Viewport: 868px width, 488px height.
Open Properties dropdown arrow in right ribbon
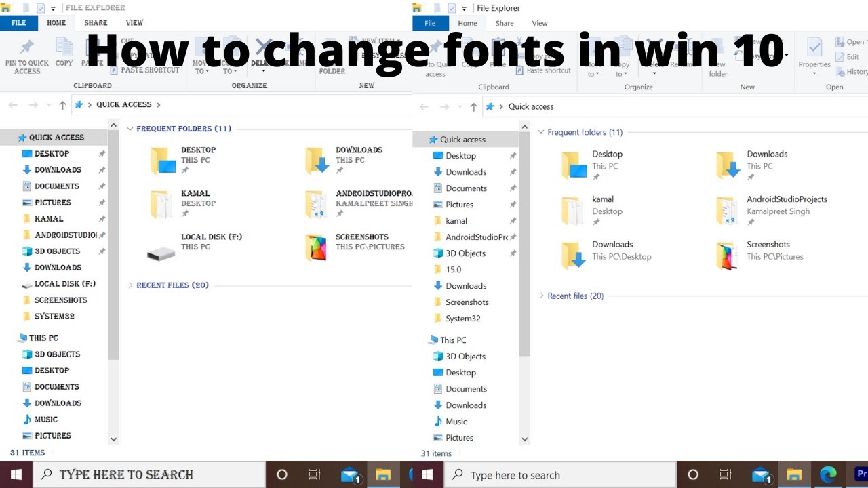click(x=814, y=73)
